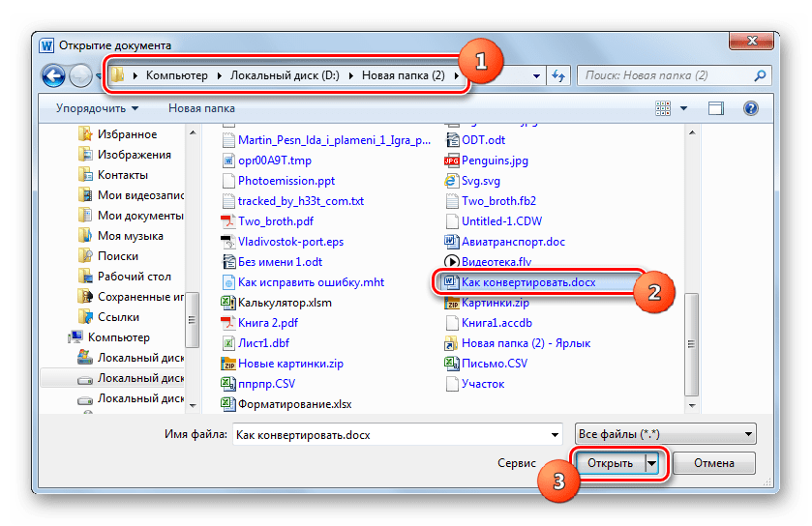Click the Как исправить ошибку.mht file icon
Image resolution: width=812 pixels, height=526 pixels.
228,282
